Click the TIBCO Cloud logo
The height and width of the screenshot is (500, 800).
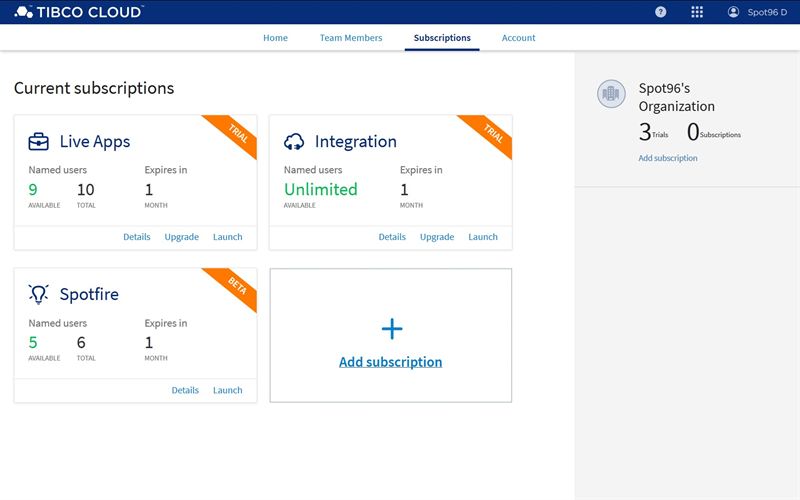point(78,12)
